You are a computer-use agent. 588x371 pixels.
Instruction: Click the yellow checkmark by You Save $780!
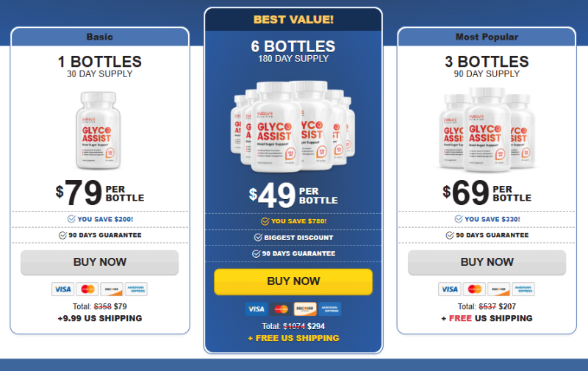265,221
